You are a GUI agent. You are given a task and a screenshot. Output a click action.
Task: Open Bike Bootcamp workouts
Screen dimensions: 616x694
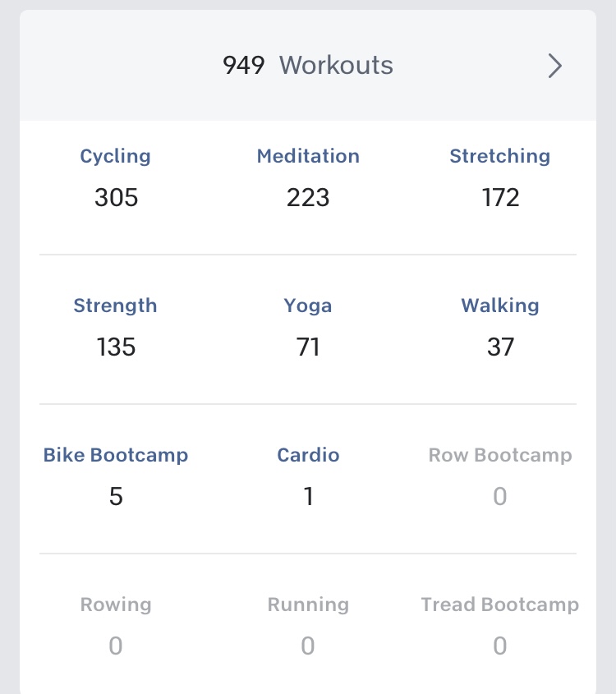[x=116, y=455]
